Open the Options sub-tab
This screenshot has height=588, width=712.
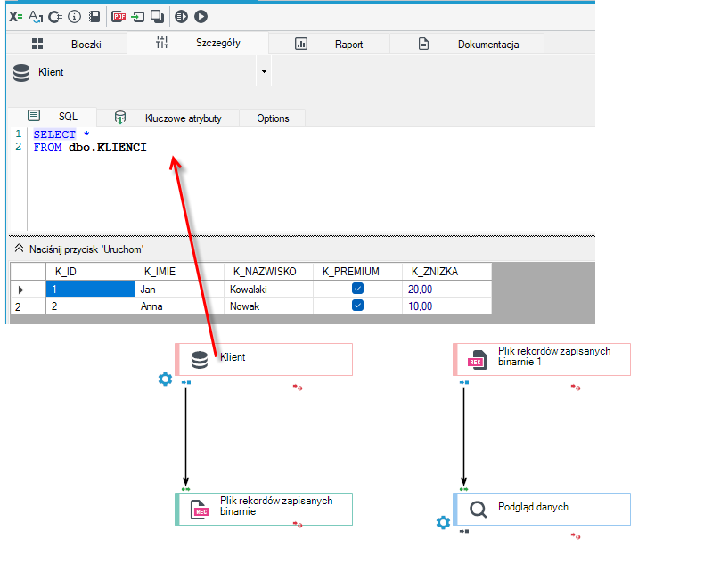pyautogui.click(x=273, y=118)
